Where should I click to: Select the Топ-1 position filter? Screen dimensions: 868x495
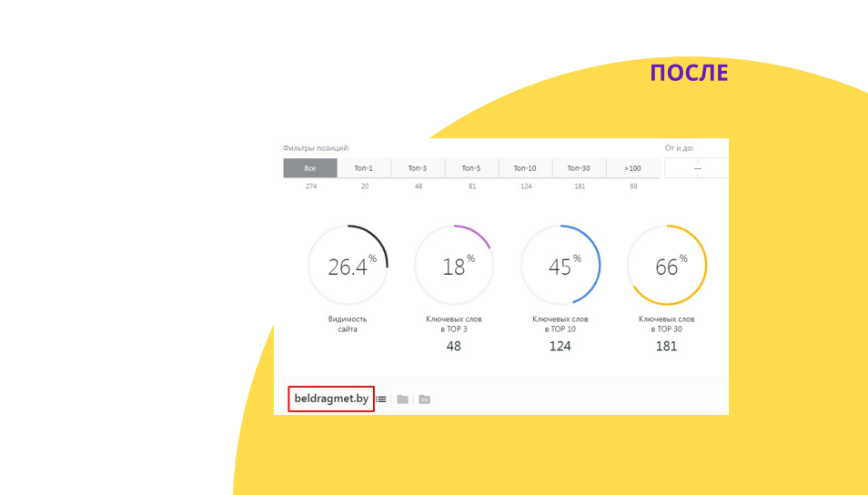pyautogui.click(x=364, y=168)
